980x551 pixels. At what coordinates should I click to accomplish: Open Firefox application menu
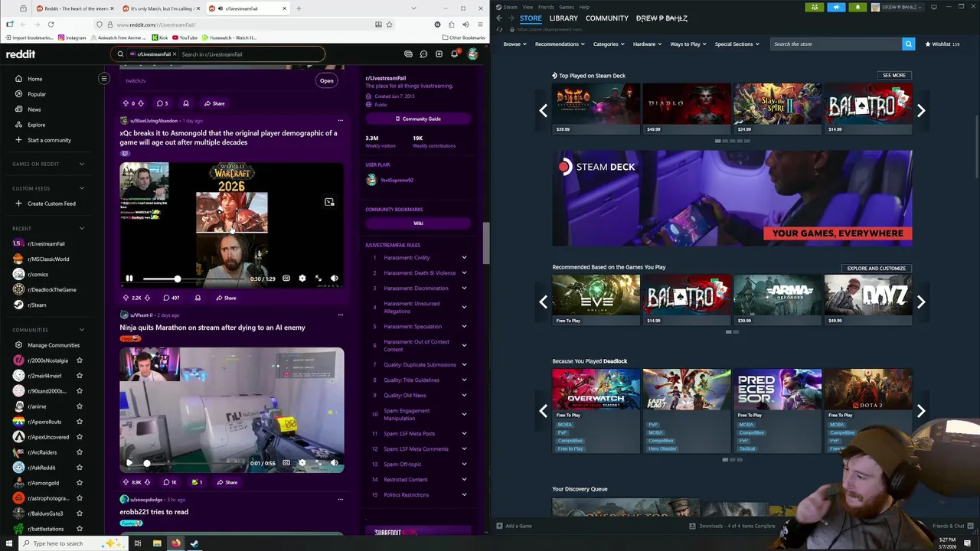click(x=480, y=24)
